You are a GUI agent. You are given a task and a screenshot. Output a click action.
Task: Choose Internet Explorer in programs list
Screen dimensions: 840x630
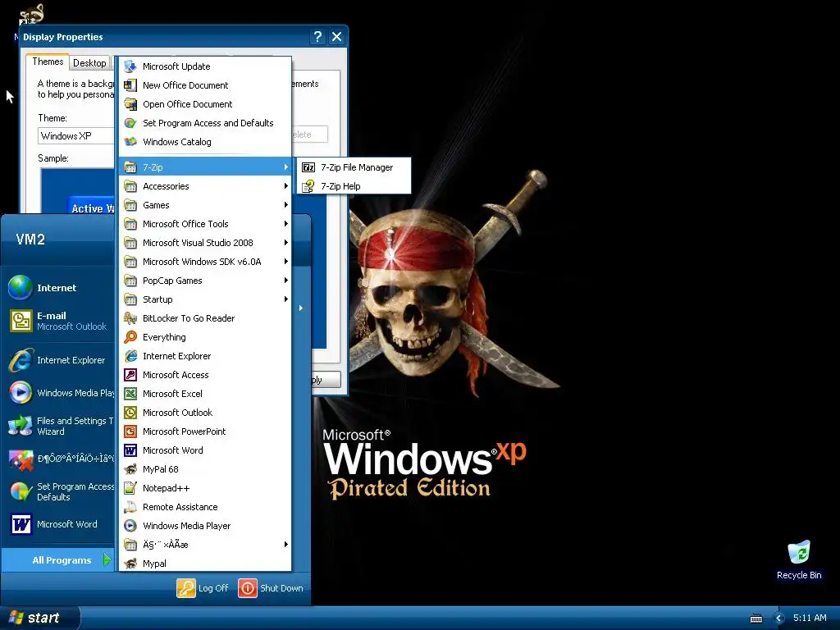click(x=205, y=356)
